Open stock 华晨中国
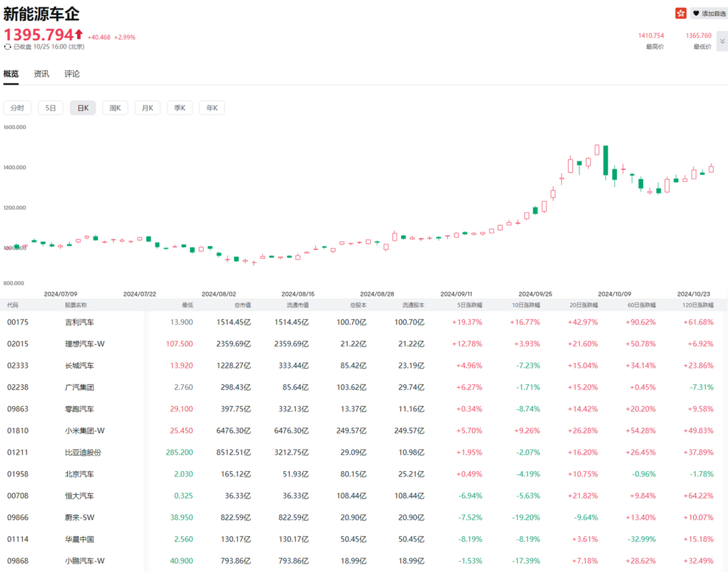The width and height of the screenshot is (728, 573). click(x=79, y=539)
